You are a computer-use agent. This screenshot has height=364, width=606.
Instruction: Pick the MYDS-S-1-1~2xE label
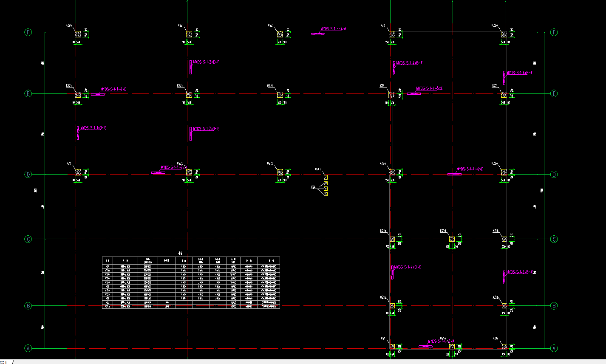(113, 90)
